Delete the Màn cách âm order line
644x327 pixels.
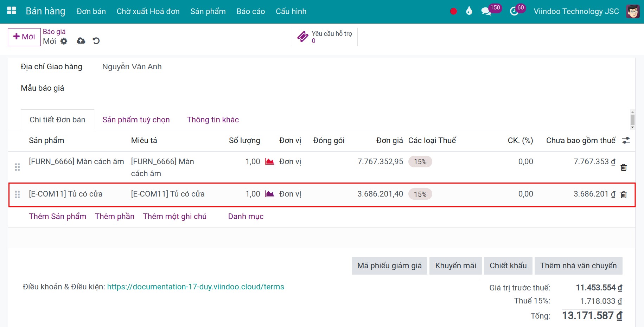624,167
